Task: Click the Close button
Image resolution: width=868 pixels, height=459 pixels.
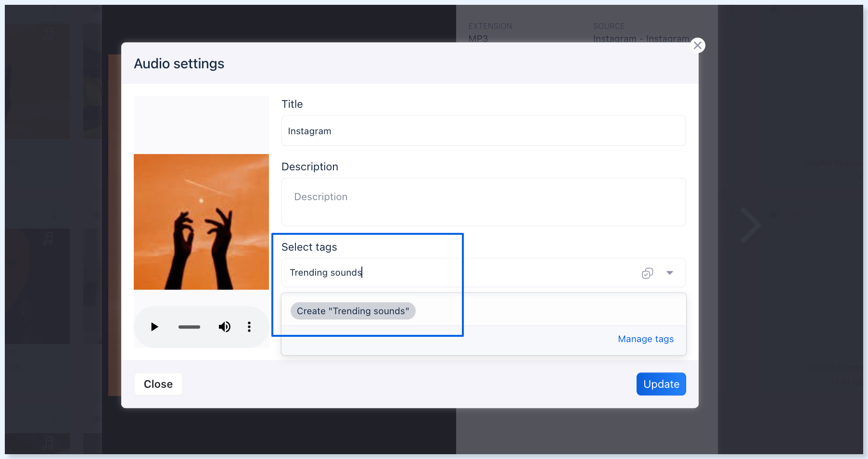Action: [x=158, y=384]
